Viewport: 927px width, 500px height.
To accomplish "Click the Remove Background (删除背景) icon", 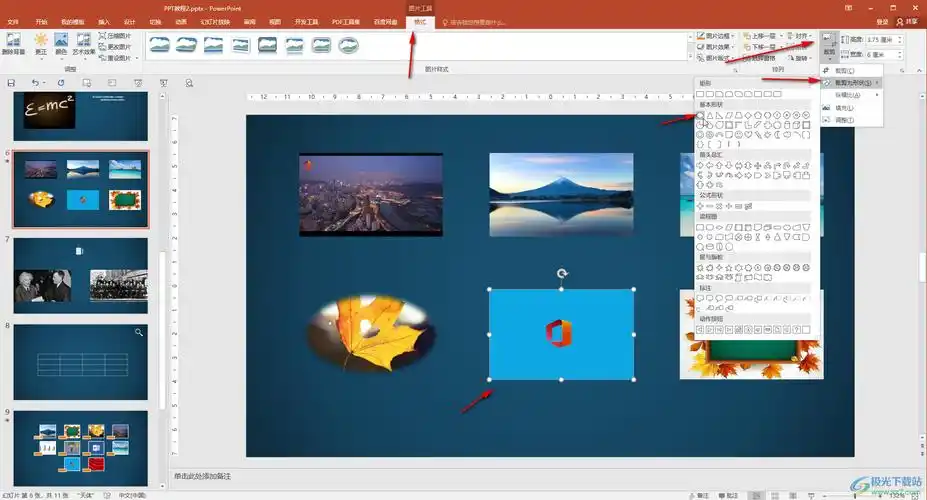I will coord(14,44).
